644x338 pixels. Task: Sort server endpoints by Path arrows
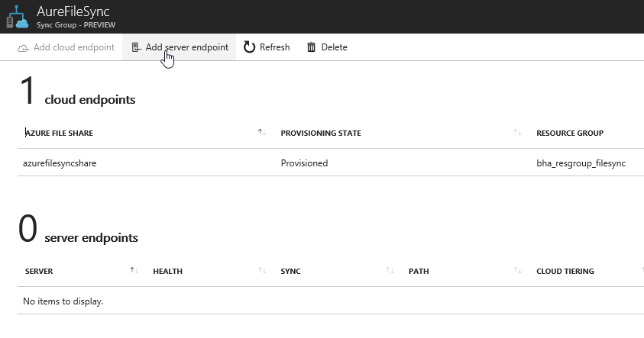[x=518, y=271]
